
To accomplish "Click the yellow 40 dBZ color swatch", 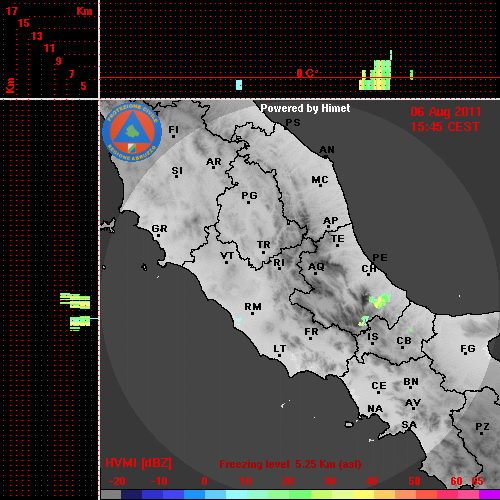I will tap(364, 495).
